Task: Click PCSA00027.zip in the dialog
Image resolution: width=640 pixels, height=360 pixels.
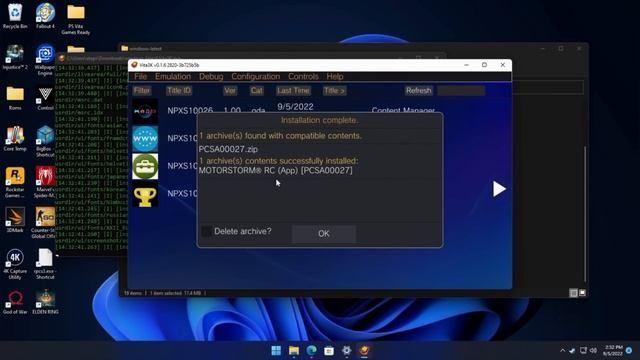Action: tap(228, 149)
